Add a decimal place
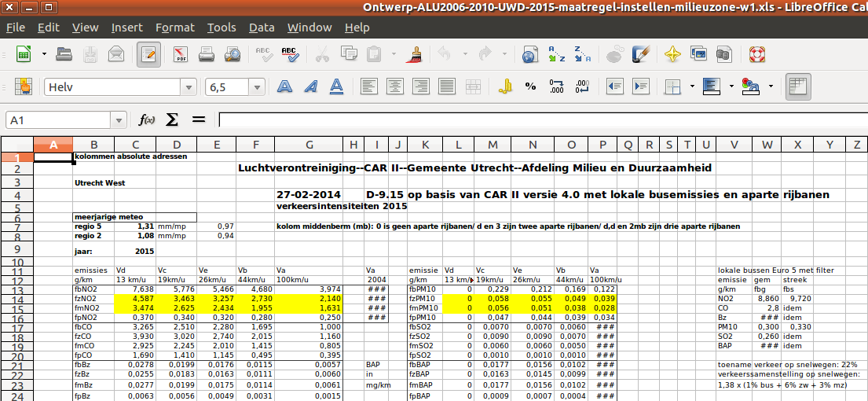Viewport: 868px width, 401px height. pyautogui.click(x=556, y=86)
